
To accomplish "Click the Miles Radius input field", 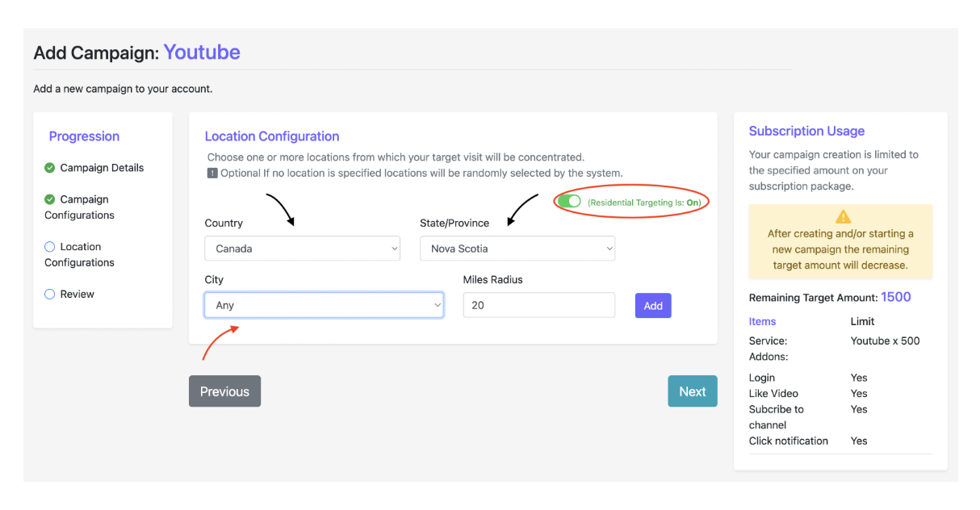I will 539,305.
